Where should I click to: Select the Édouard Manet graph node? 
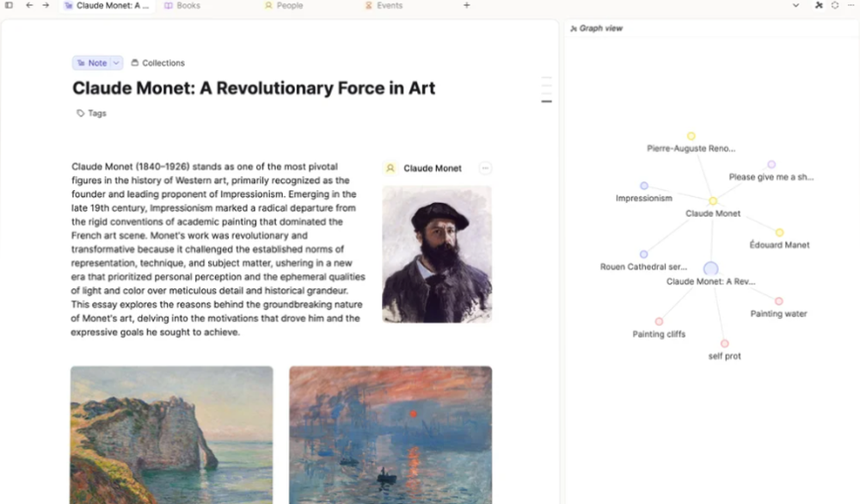[779, 232]
